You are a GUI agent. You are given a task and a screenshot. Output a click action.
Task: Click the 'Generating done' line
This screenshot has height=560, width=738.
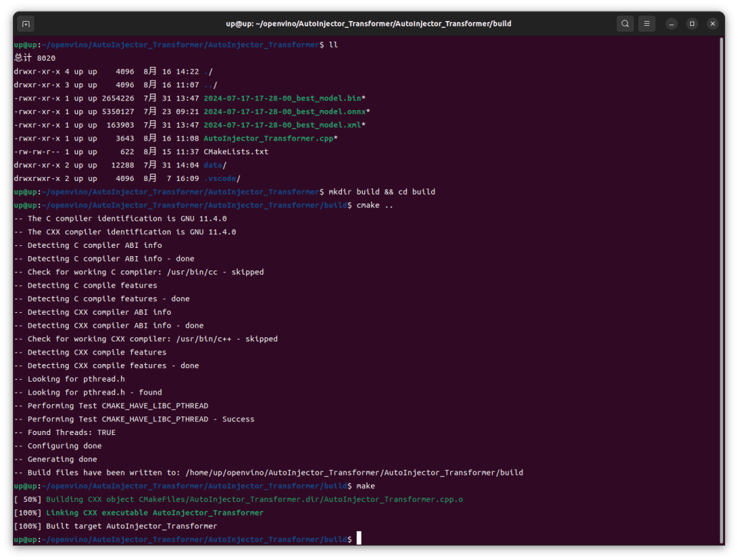pos(55,460)
